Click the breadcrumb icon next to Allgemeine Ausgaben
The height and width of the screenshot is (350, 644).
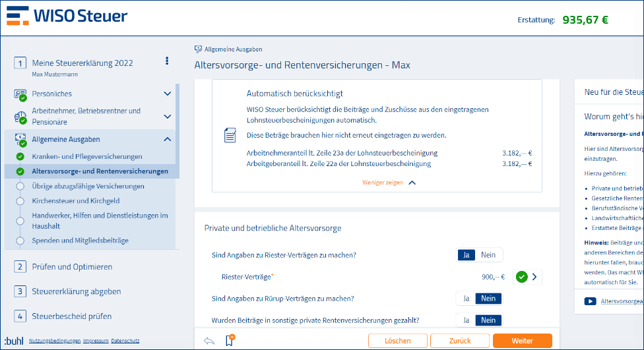pos(198,49)
